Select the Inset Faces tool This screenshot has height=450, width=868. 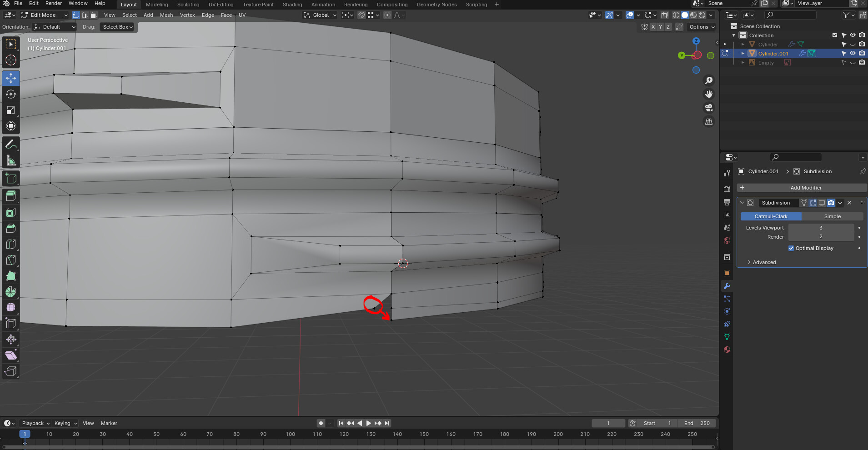[11, 212]
